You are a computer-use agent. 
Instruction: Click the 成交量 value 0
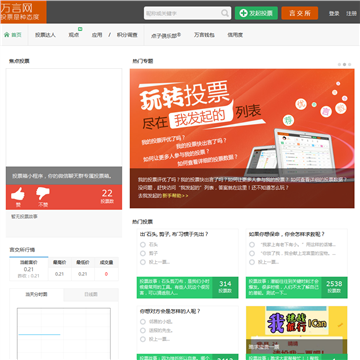106,274
